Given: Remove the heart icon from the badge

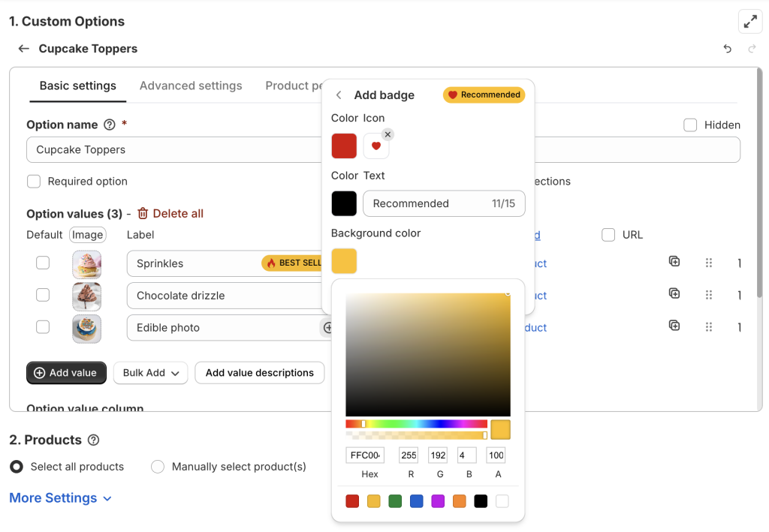Looking at the screenshot, I should [x=388, y=134].
